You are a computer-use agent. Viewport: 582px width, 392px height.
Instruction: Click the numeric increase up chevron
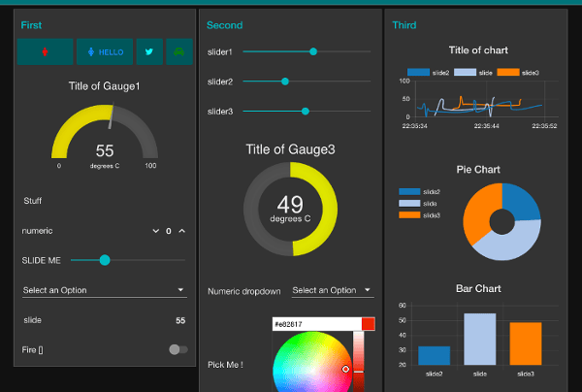tap(182, 231)
